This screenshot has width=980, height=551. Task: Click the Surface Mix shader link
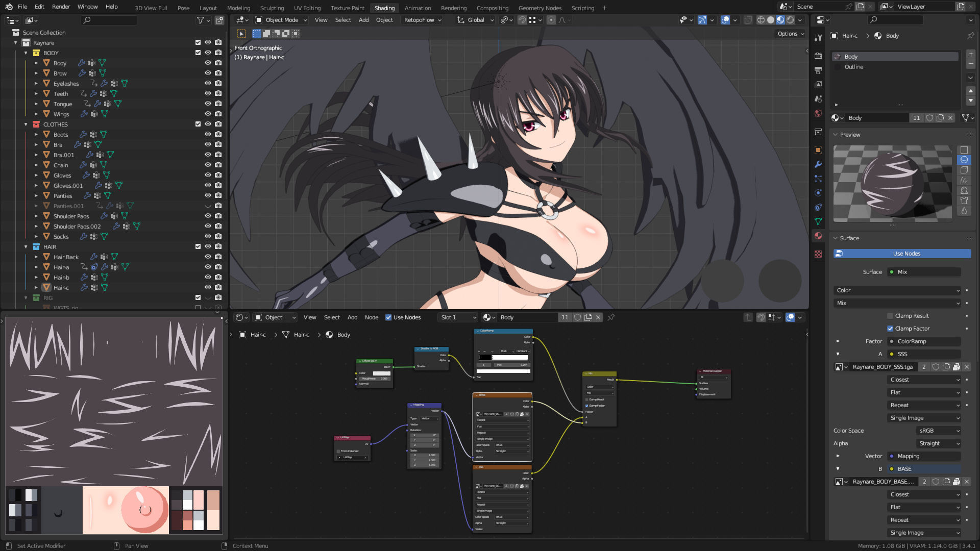pos(924,272)
